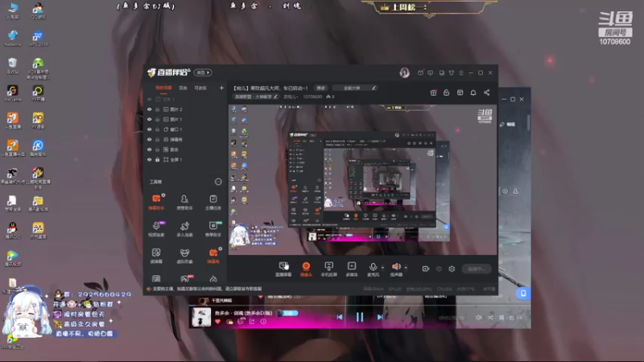The width and height of the screenshot is (644, 362).
Task: Add a 多媒体 media source
Action: [352, 269]
